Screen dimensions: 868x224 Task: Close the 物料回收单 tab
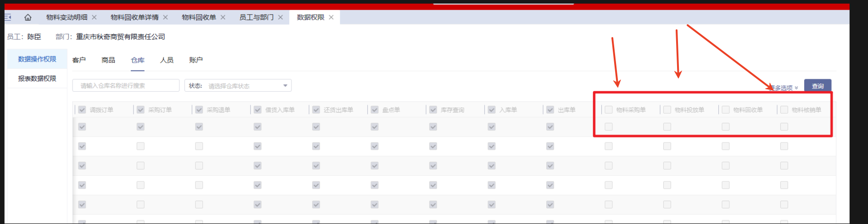coord(223,17)
